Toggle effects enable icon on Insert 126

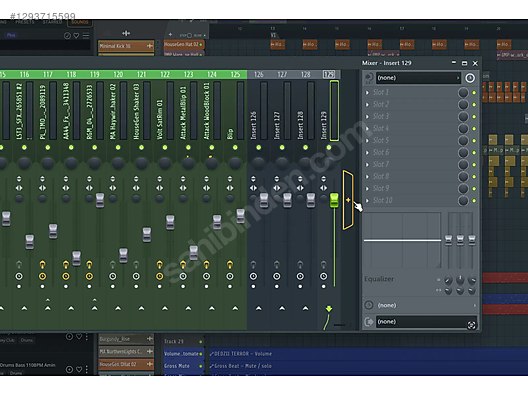pyautogui.click(x=253, y=276)
